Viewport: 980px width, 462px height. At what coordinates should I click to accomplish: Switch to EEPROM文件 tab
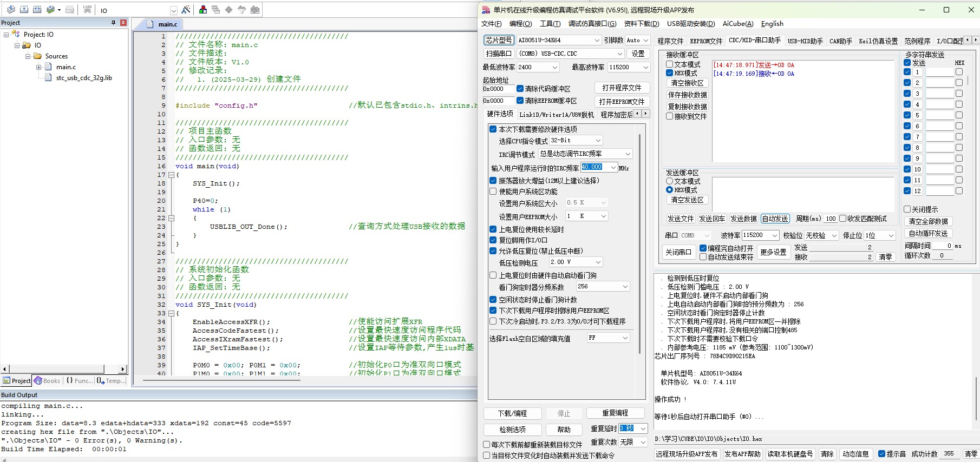[706, 41]
